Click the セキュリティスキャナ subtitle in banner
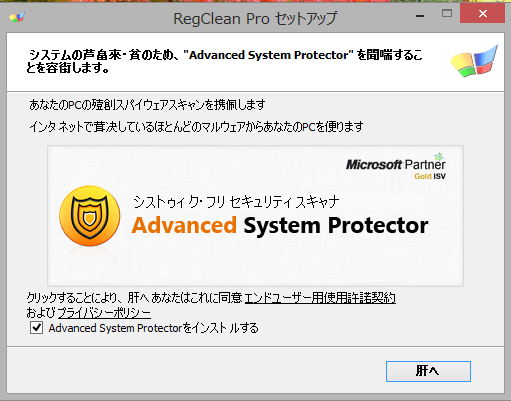The height and width of the screenshot is (401, 511). pos(236,202)
